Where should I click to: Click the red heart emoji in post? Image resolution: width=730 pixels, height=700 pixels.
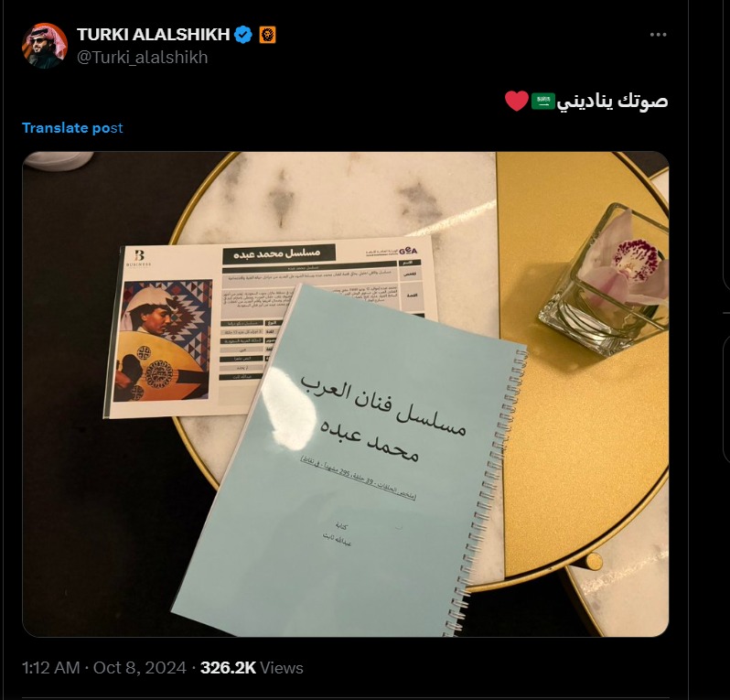click(x=516, y=101)
